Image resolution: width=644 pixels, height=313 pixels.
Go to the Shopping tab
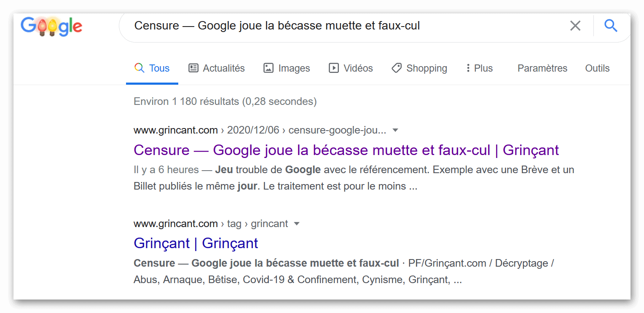tap(419, 68)
